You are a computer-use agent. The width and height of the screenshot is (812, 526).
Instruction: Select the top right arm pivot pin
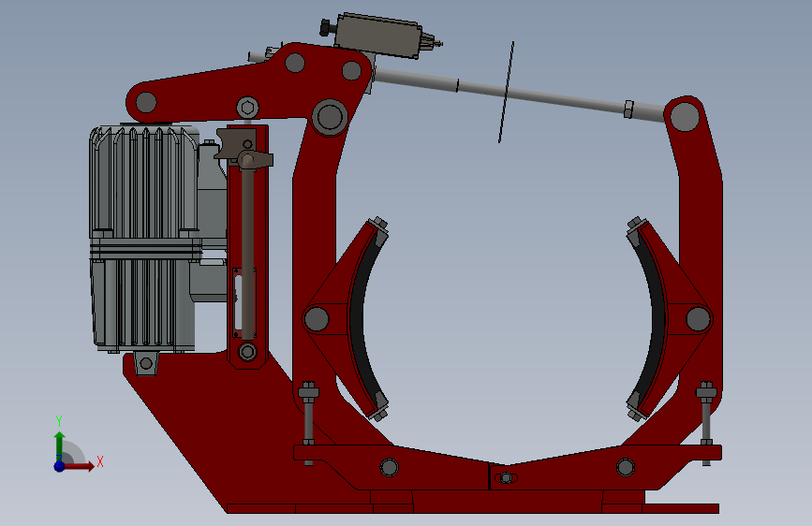pos(685,116)
